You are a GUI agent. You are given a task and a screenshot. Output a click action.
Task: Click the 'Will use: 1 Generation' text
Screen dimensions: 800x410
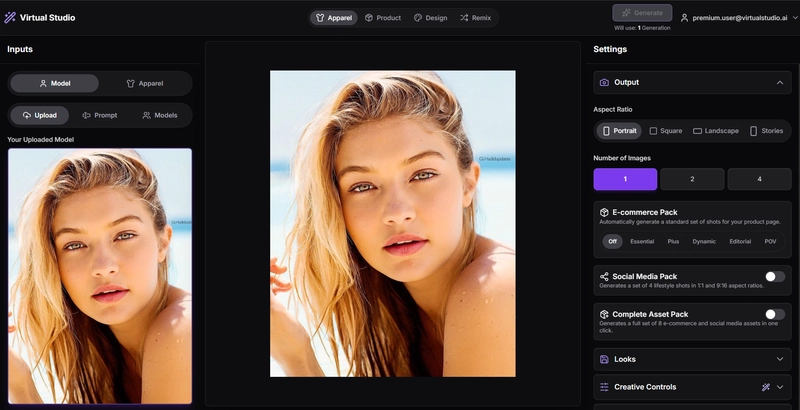pyautogui.click(x=642, y=28)
